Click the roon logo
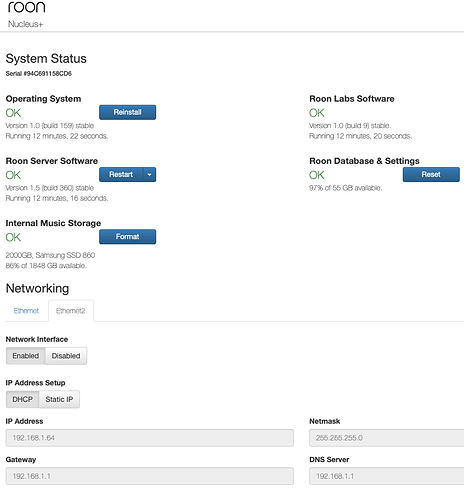 point(26,7)
